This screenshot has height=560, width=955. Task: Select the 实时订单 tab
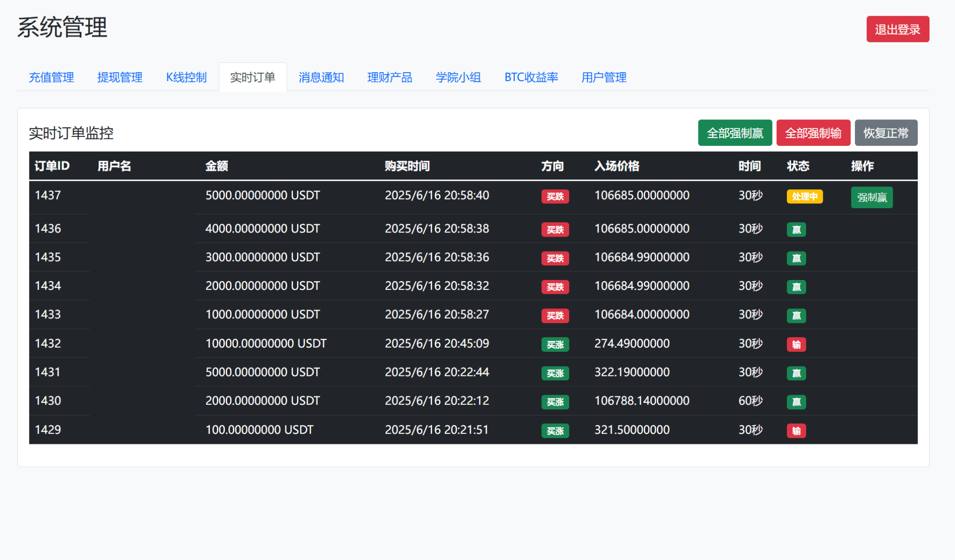(253, 77)
